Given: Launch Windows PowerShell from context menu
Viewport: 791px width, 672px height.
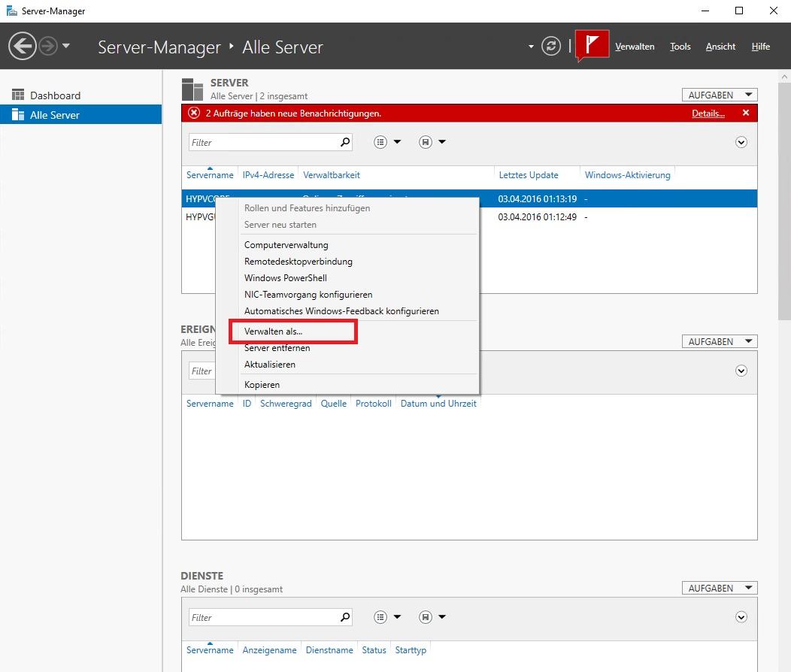Looking at the screenshot, I should (347, 278).
